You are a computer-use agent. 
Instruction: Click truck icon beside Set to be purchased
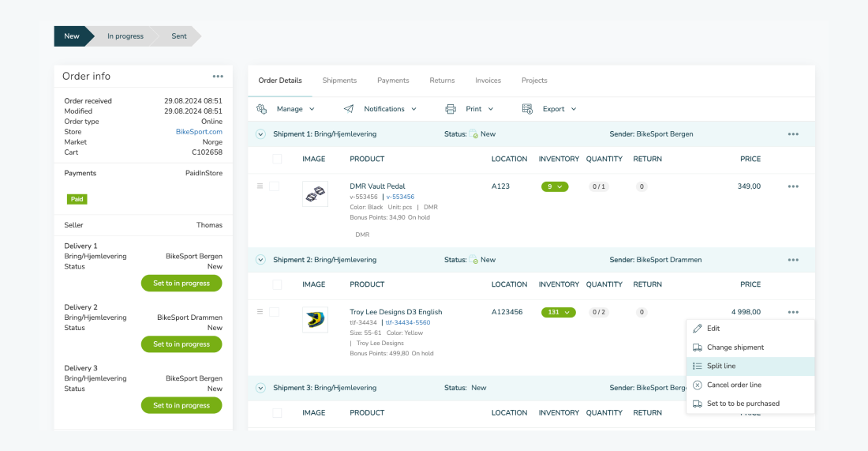[x=698, y=404]
